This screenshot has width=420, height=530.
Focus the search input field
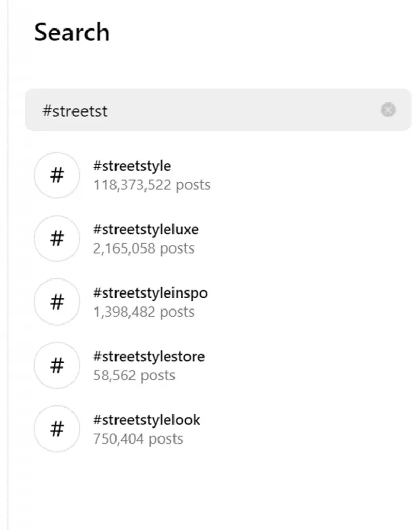click(x=219, y=110)
